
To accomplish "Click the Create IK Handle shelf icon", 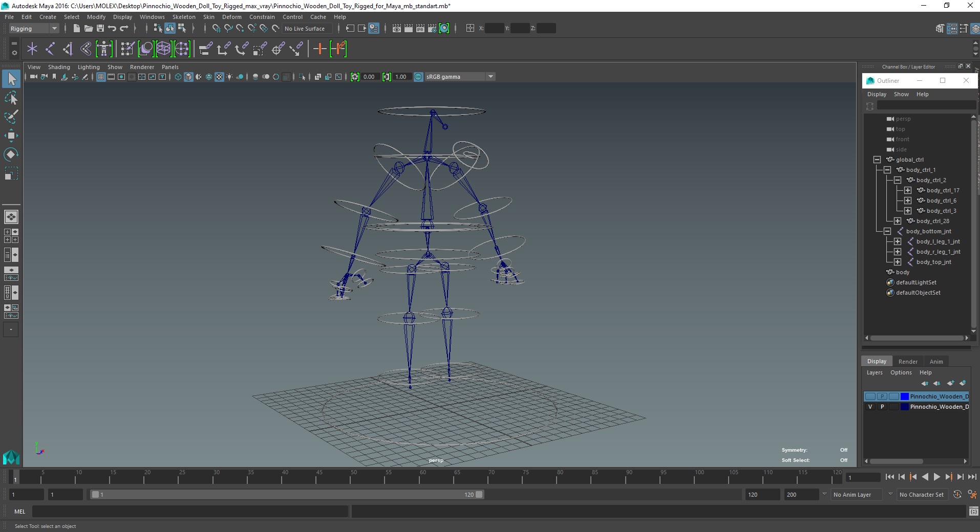I will (68, 49).
